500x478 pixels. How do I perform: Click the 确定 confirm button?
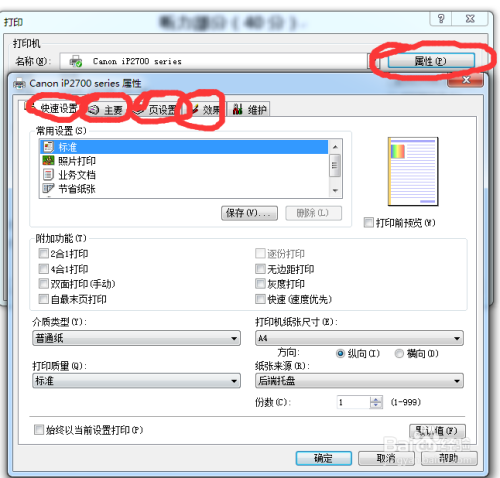(x=323, y=458)
